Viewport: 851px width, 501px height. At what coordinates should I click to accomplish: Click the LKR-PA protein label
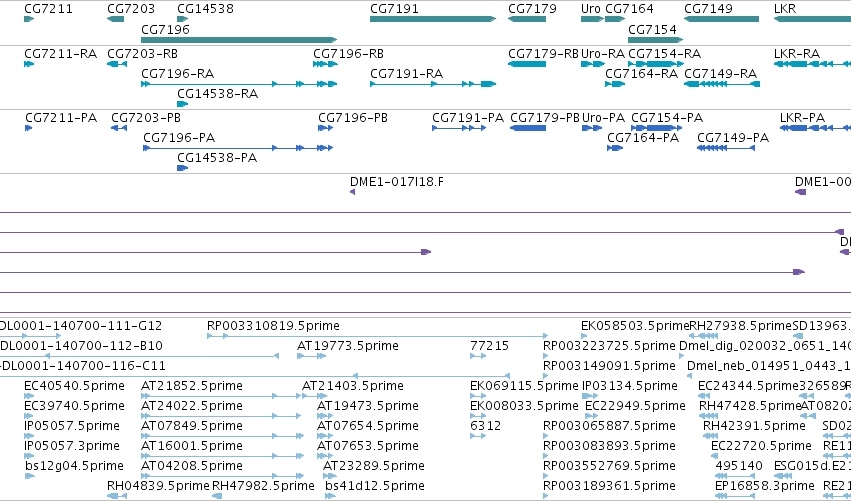803,118
